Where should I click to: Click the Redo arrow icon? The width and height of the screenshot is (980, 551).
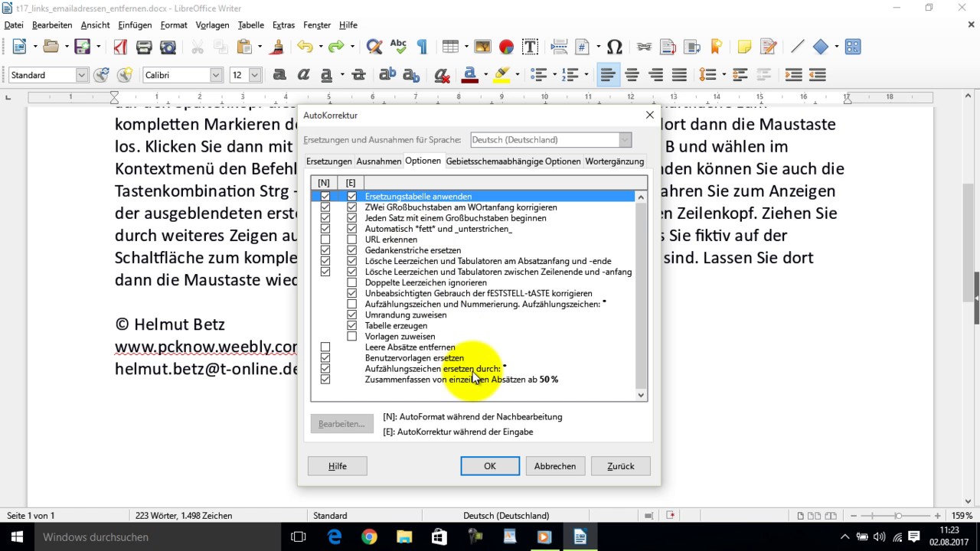point(336,47)
